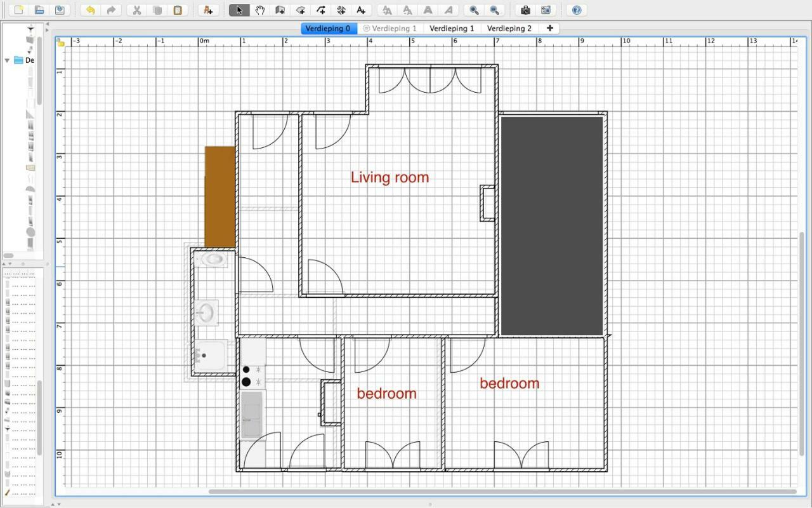Select the living room fireplace
The image size is (812, 508).
487,203
